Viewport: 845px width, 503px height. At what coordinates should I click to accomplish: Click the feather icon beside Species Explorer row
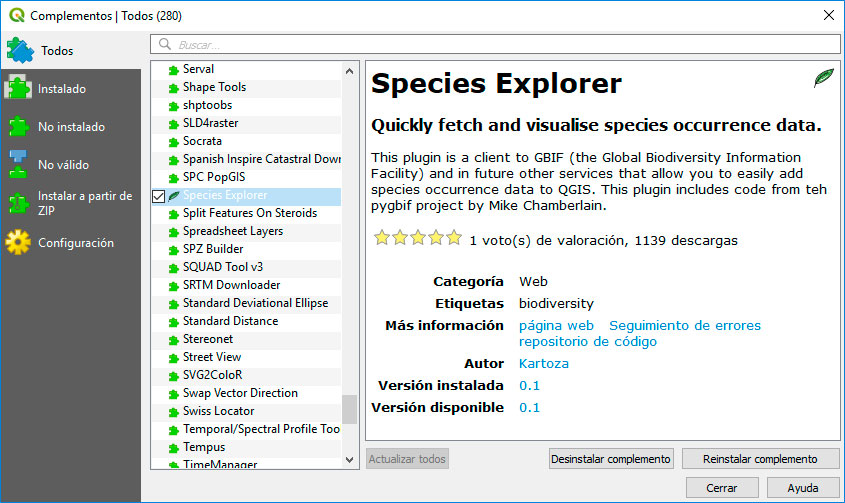click(x=174, y=196)
